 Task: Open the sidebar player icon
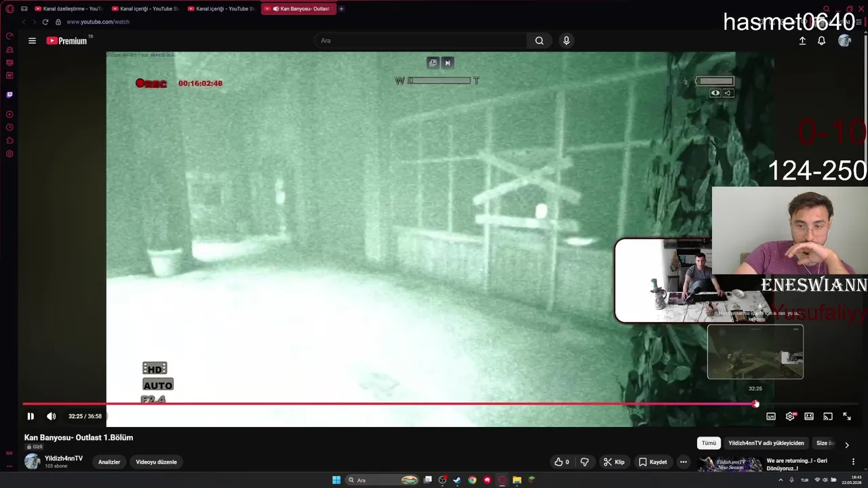(9, 115)
